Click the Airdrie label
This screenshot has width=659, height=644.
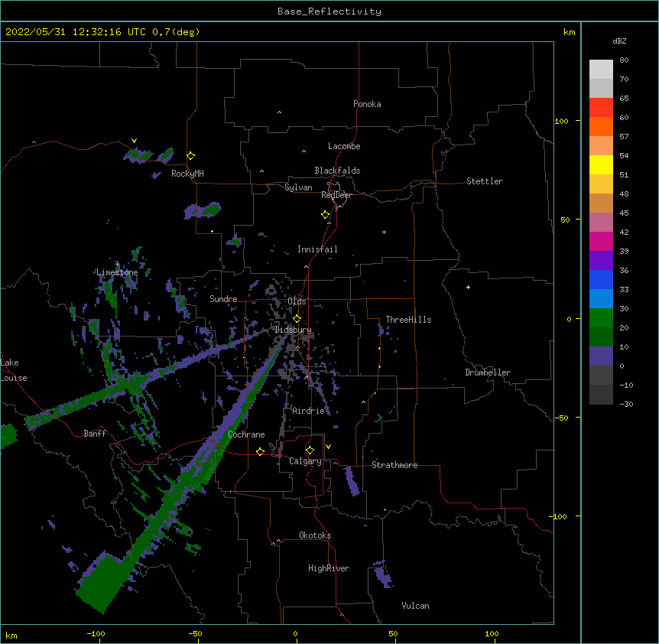309,411
